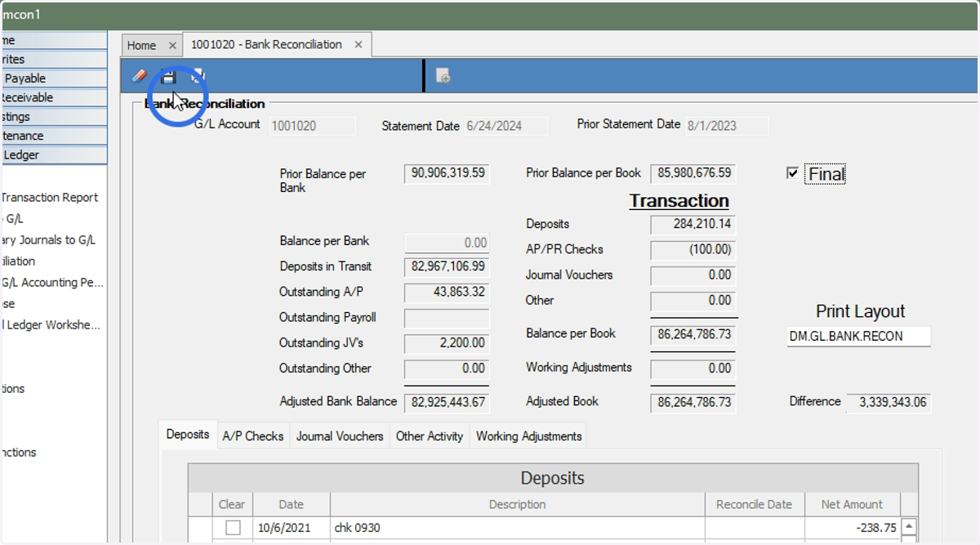Image resolution: width=980 pixels, height=545 pixels.
Task: Click the AP/PR Checks value (100.00)
Action: (x=693, y=250)
